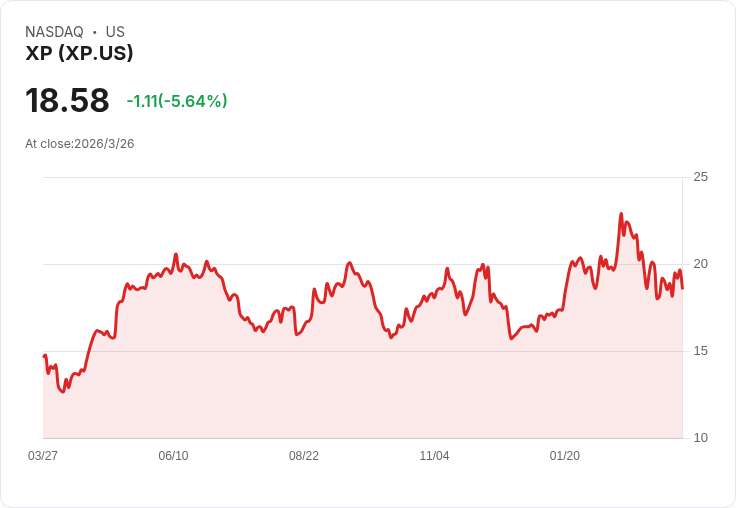Image resolution: width=736 pixels, height=508 pixels.
Task: Click the 20 price axis label
Action: pos(700,264)
